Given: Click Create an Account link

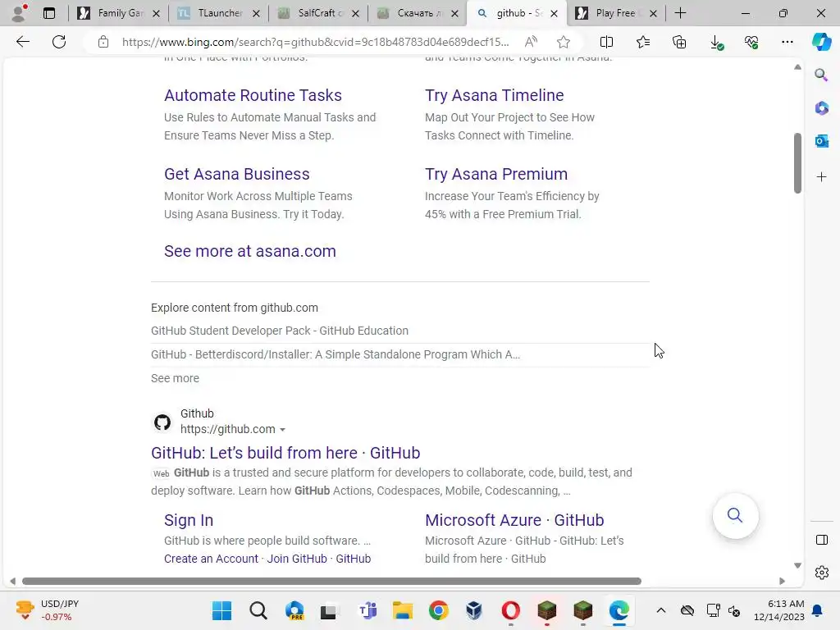Looking at the screenshot, I should 211,559.
